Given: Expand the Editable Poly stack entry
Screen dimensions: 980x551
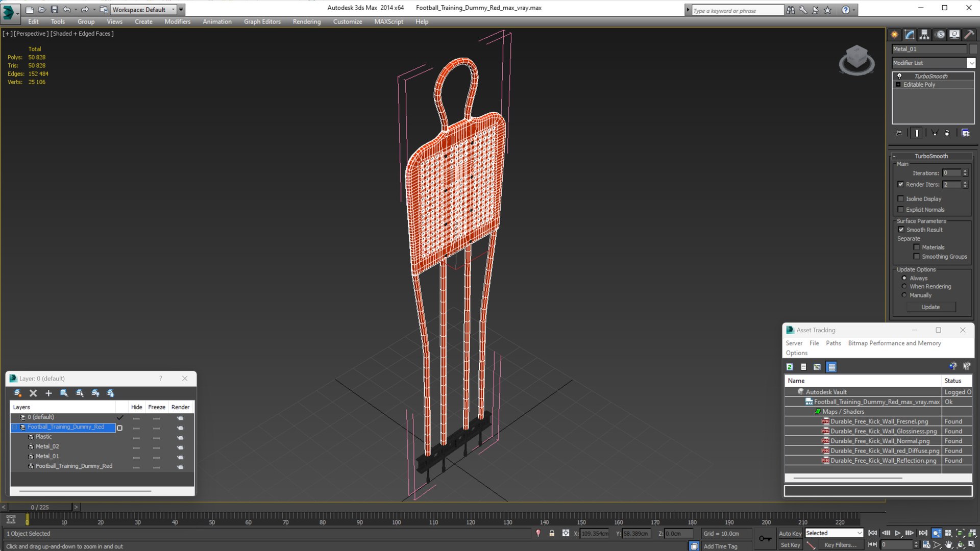Looking at the screenshot, I should pos(898,85).
